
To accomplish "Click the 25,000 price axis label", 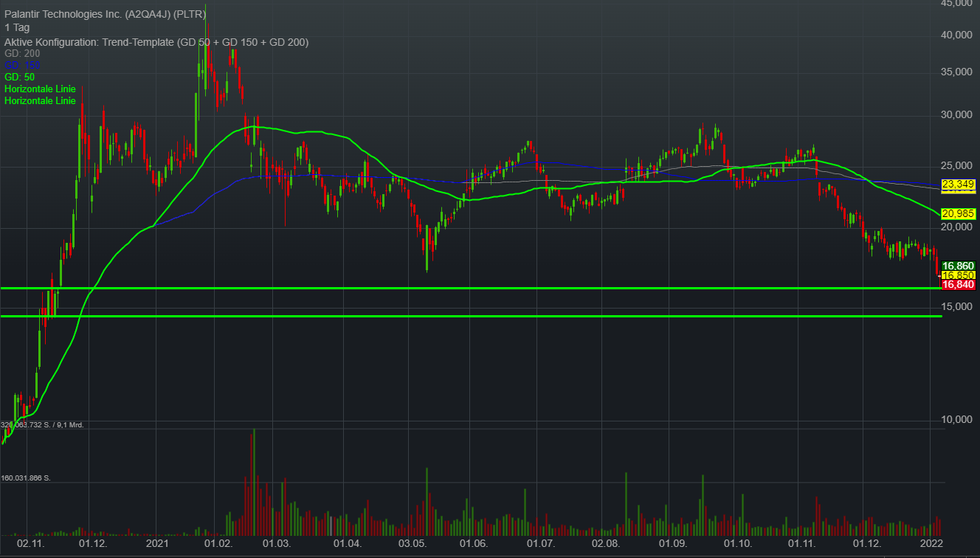I will pyautogui.click(x=956, y=167).
